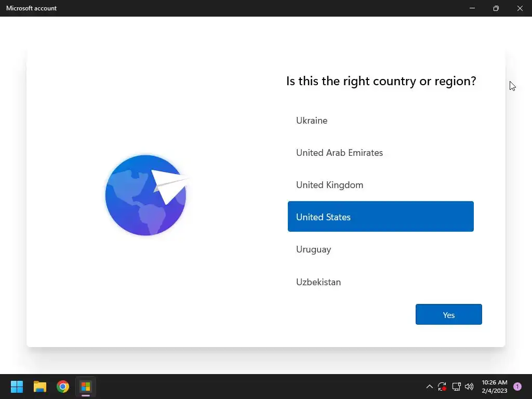Minimize the Microsoft account window
The image size is (532, 399).
coord(472,8)
